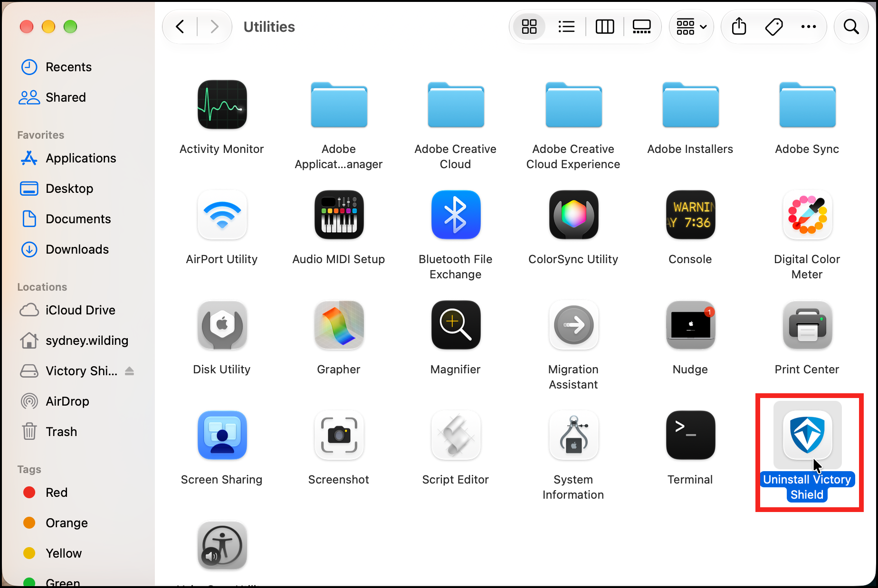Image resolution: width=878 pixels, height=588 pixels.
Task: Click the Share toolbar button
Action: click(x=739, y=27)
